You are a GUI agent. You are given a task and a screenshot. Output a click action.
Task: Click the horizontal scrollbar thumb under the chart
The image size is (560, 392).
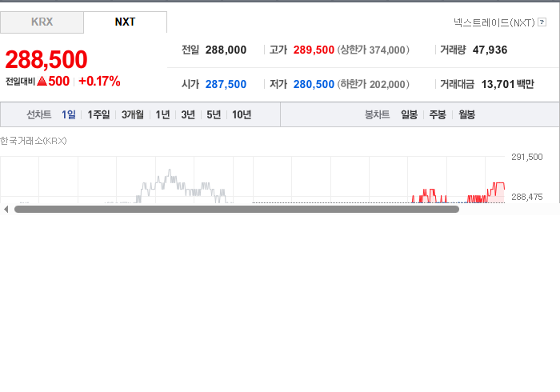[x=237, y=210]
